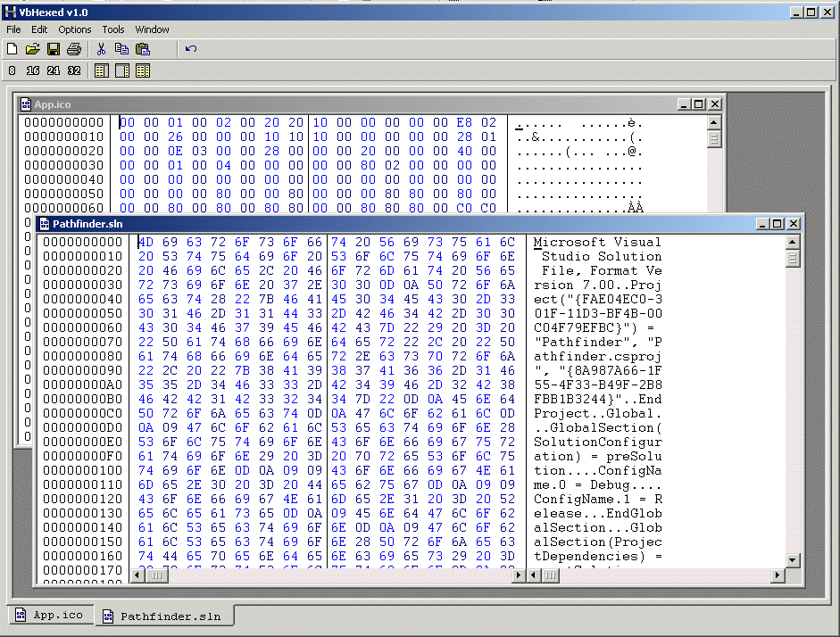Switch to the App.ico tab
The height and width of the screenshot is (637, 840).
50,616
